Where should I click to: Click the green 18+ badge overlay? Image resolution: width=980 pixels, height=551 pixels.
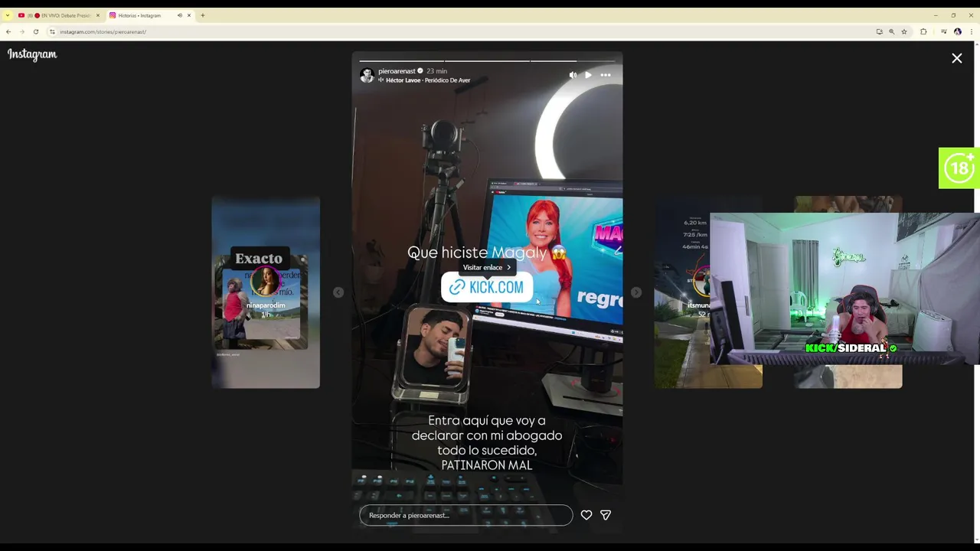tap(959, 168)
